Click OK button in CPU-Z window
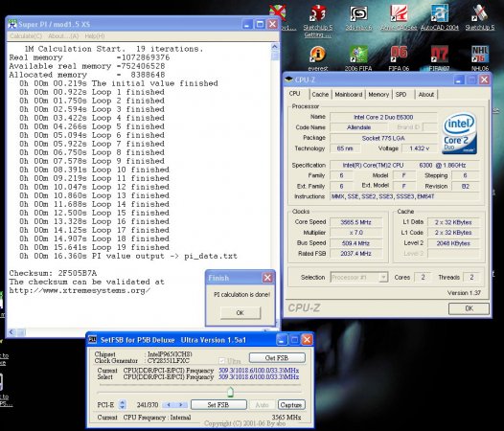 [x=469, y=308]
